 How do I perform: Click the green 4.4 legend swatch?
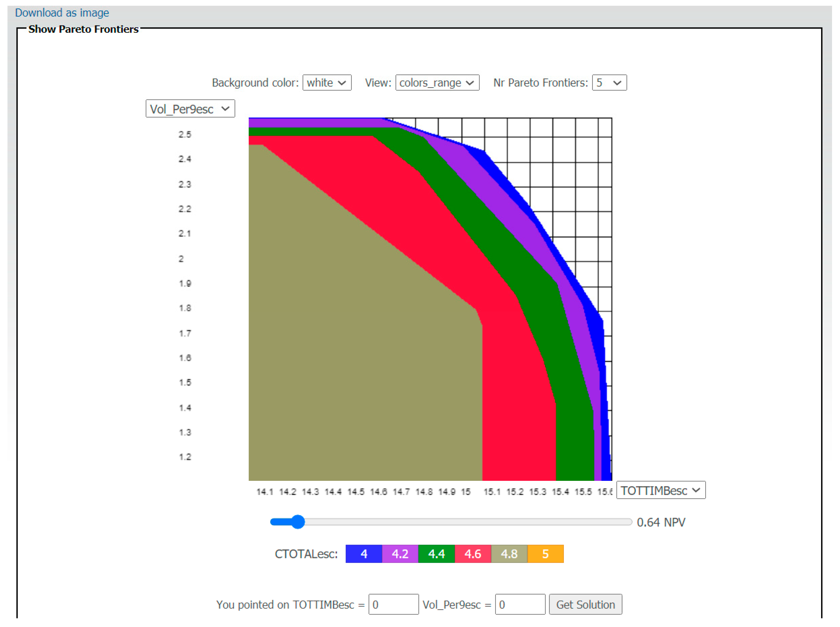click(x=436, y=554)
